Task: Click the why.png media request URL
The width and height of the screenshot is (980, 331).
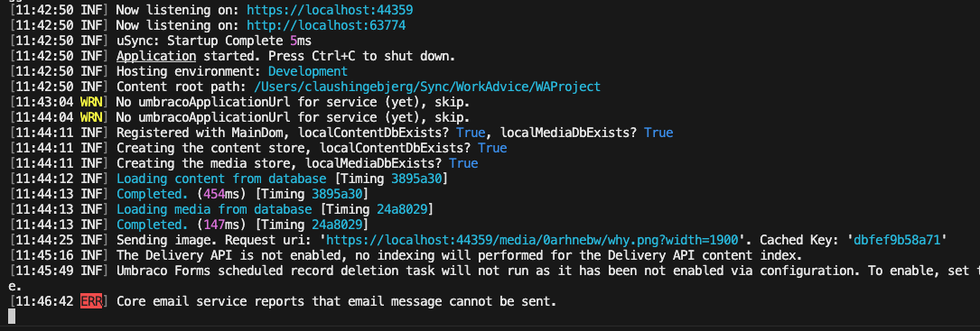Action: point(533,240)
